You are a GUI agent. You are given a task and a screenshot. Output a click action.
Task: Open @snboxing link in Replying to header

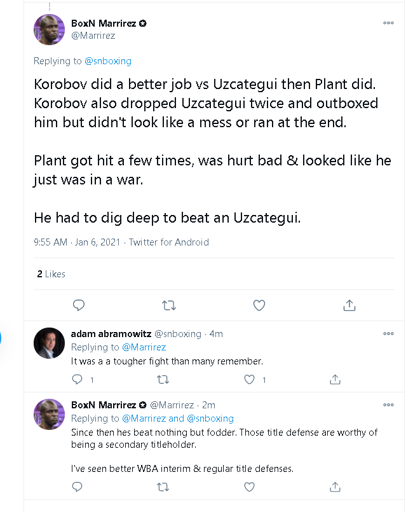[107, 61]
